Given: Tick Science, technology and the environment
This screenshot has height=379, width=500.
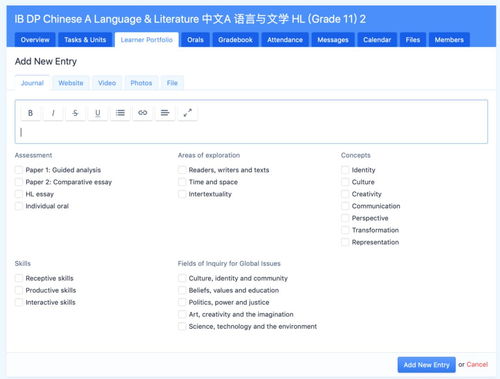Looking at the screenshot, I should coord(182,326).
